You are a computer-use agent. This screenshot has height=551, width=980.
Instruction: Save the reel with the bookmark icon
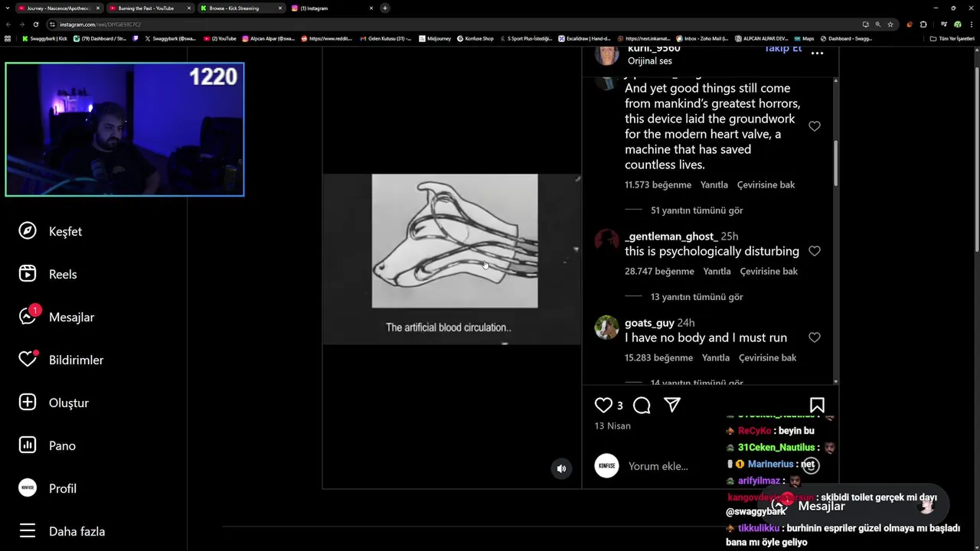817,405
